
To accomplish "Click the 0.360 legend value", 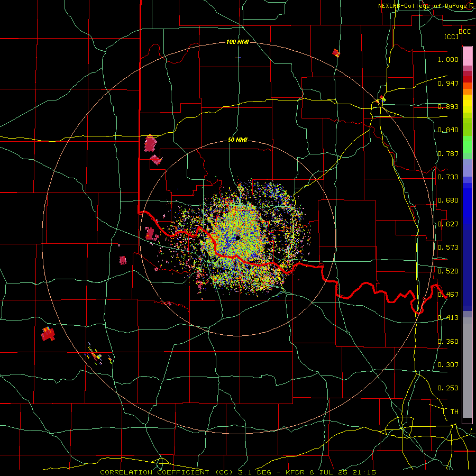I will click(x=448, y=342).
